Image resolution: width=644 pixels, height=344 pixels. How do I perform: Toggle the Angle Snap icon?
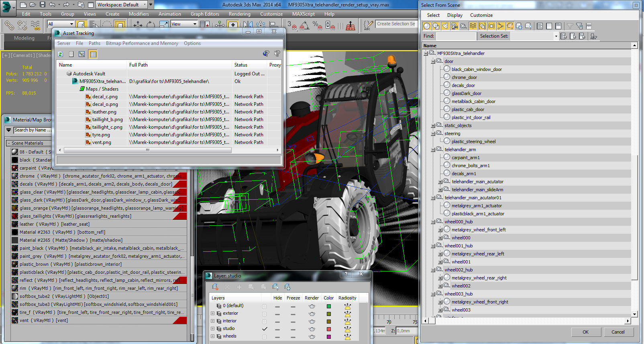coord(304,26)
